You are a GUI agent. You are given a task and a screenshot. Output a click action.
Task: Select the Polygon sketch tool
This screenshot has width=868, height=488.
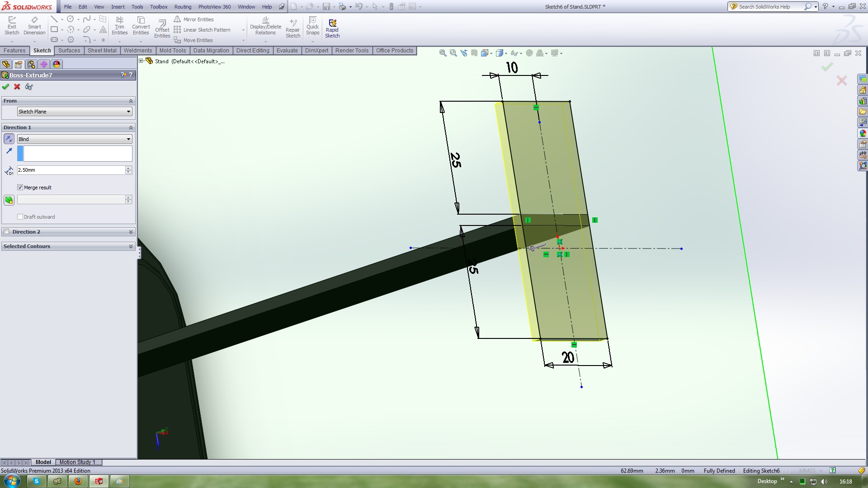[71, 40]
